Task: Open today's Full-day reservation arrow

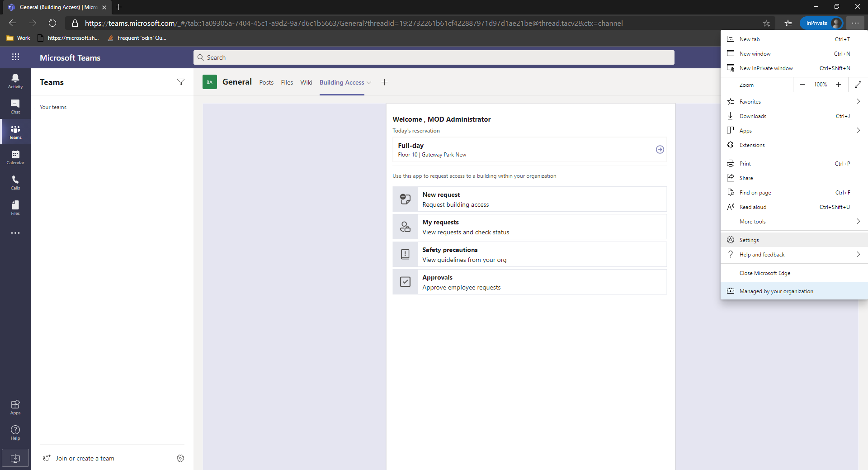Action: (x=660, y=149)
